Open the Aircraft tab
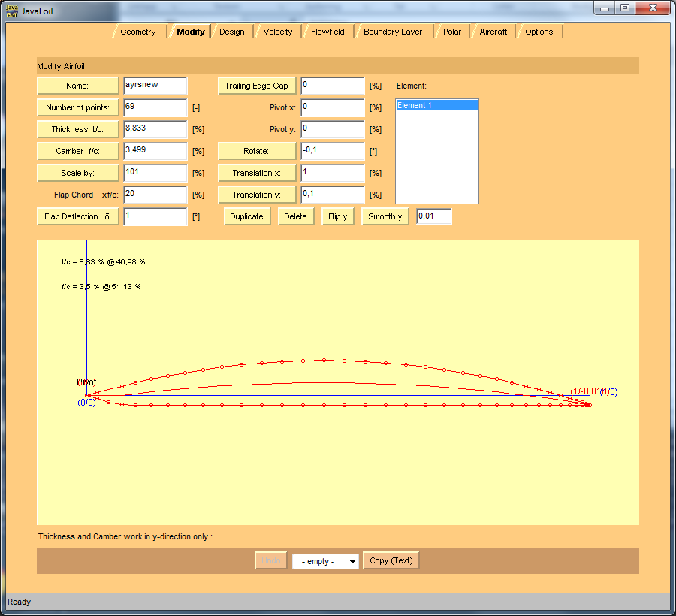The height and width of the screenshot is (616, 676). (493, 32)
